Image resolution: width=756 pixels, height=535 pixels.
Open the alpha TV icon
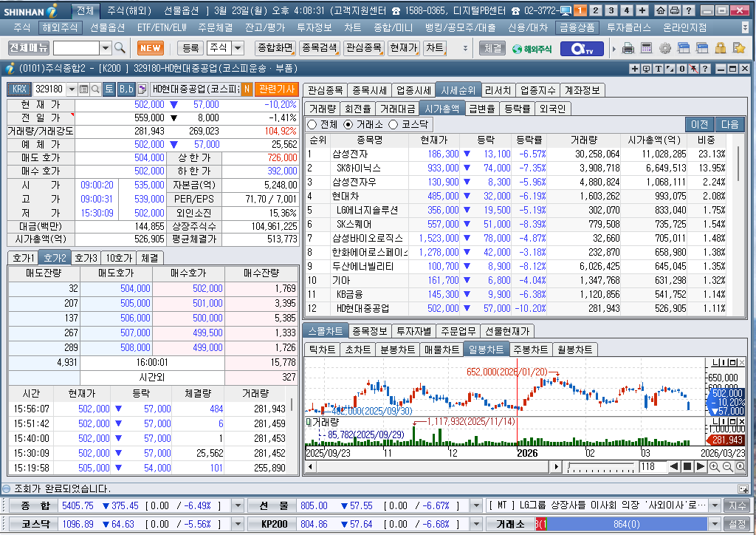[x=582, y=49]
